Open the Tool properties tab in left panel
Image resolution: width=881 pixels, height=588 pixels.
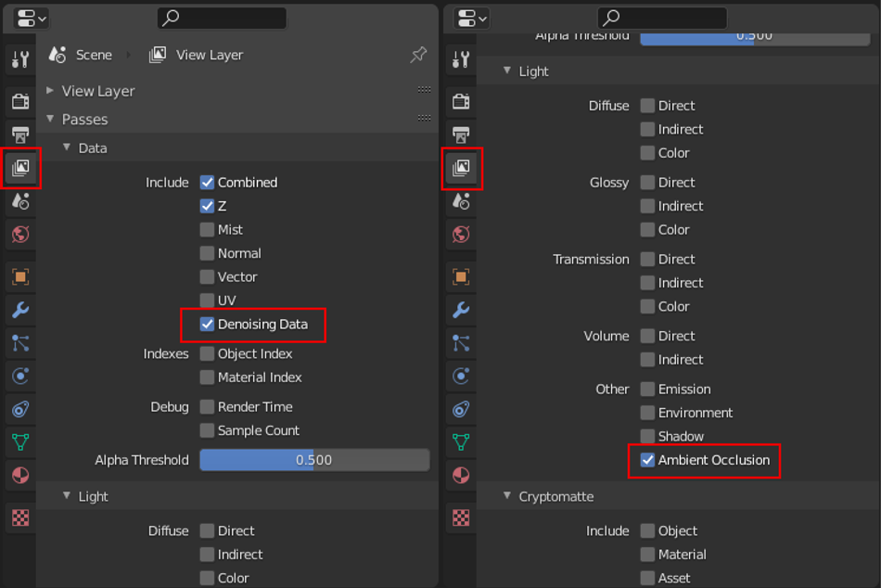20,59
